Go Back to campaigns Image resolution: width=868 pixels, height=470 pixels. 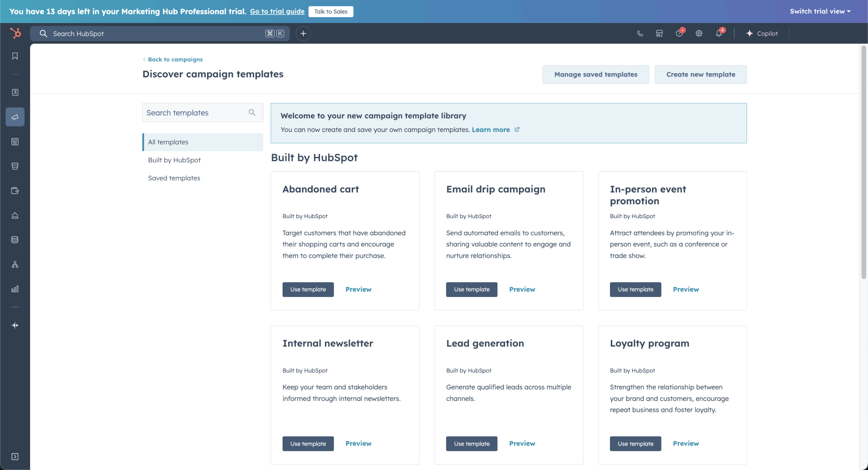pos(173,59)
